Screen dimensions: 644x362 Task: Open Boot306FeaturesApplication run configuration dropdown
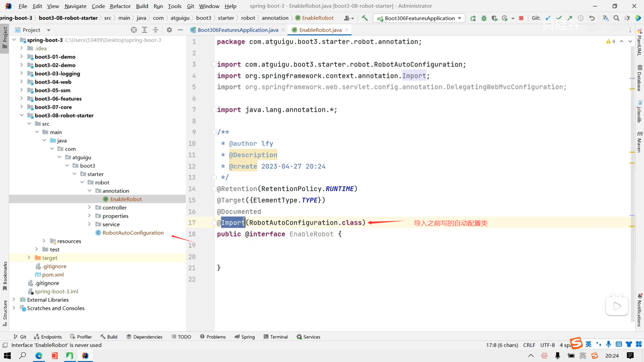[419, 18]
